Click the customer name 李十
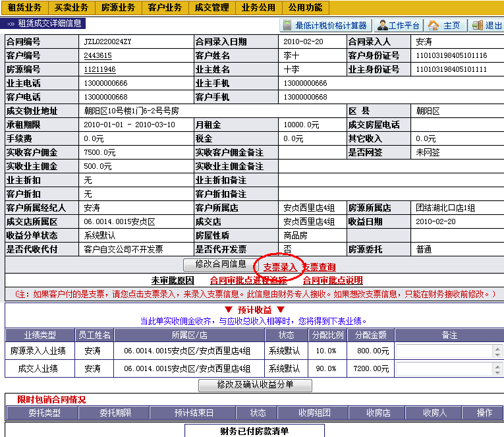The width and height of the screenshot is (504, 437). 291,55
